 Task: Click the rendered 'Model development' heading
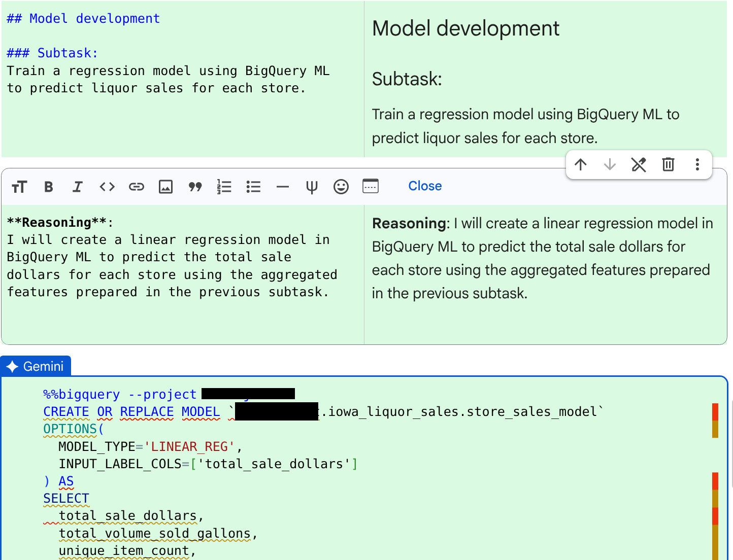coord(465,28)
